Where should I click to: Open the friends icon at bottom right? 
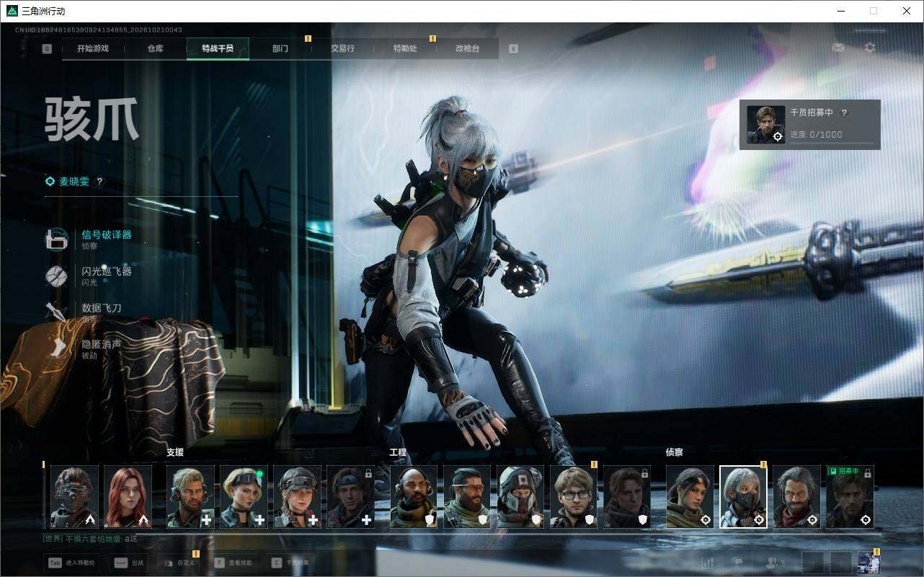tap(775, 563)
